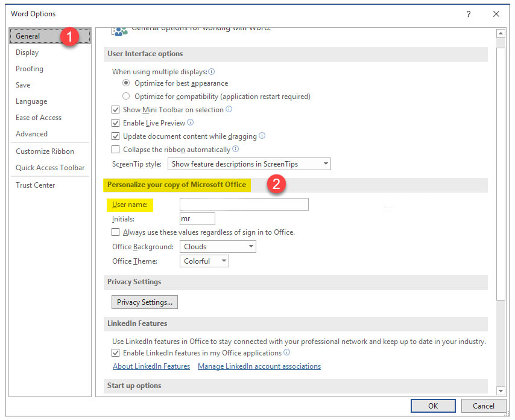Click info icon beside Collapse the ribbon automatically
Viewport: 515px width, 420px height.
pyautogui.click(x=236, y=149)
